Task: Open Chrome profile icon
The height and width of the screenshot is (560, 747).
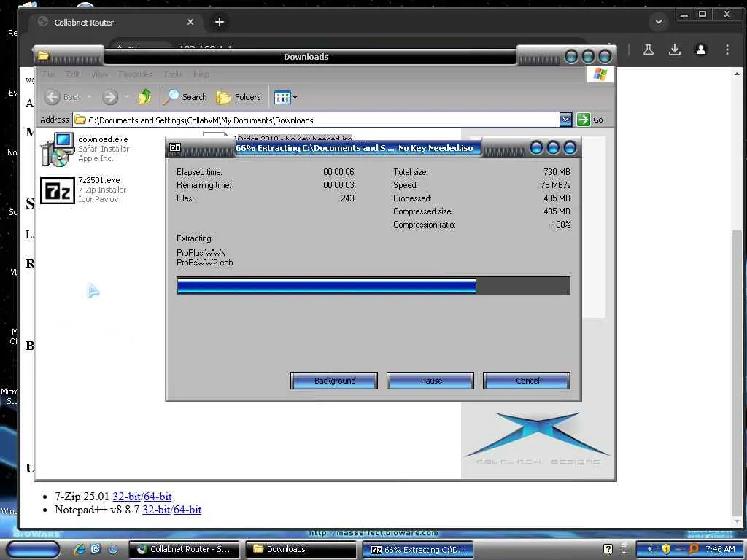Action: pyautogui.click(x=701, y=50)
